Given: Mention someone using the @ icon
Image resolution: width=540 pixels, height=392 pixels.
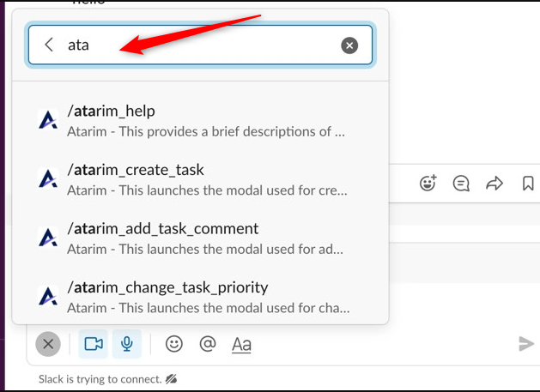Looking at the screenshot, I should pyautogui.click(x=207, y=344).
